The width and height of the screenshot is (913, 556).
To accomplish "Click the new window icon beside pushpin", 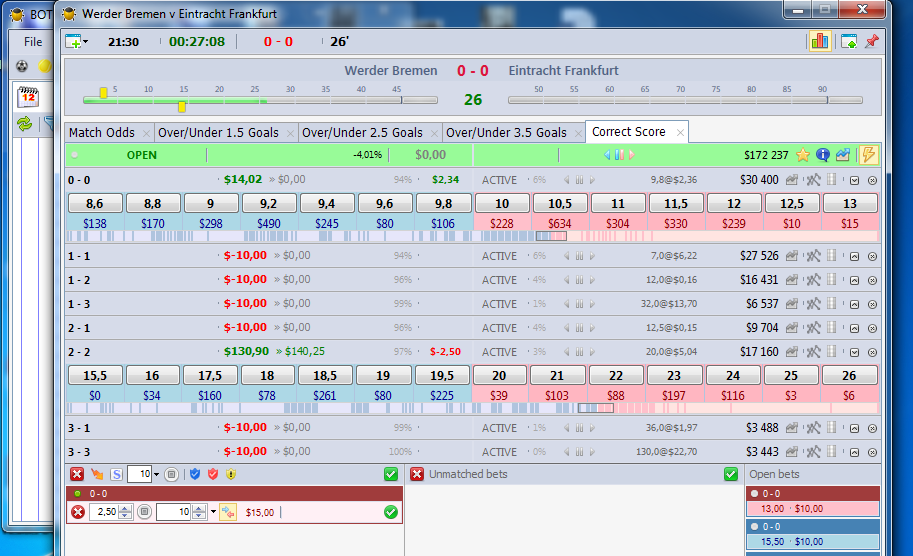I will [849, 41].
